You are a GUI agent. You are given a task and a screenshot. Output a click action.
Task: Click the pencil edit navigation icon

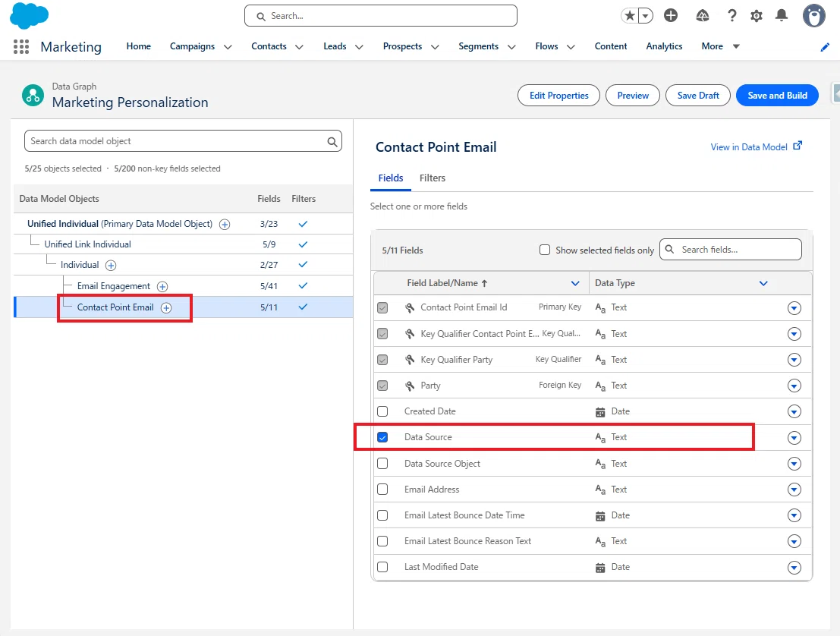coord(825,47)
